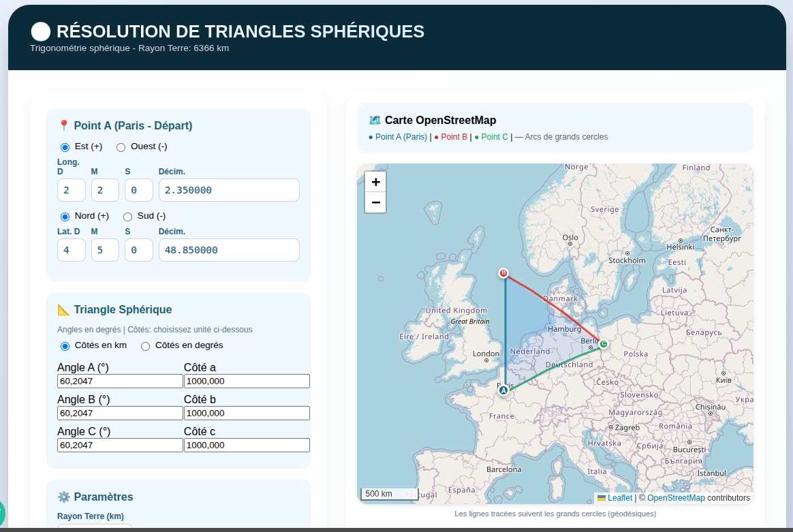Screen dimensions: 793x532
Task: Click the point A marker at Paris
Action: 503,390
